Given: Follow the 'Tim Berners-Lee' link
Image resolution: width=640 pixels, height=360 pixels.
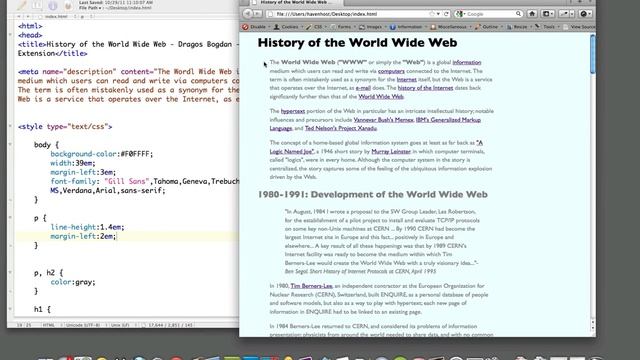Looking at the screenshot, I should point(311,286).
